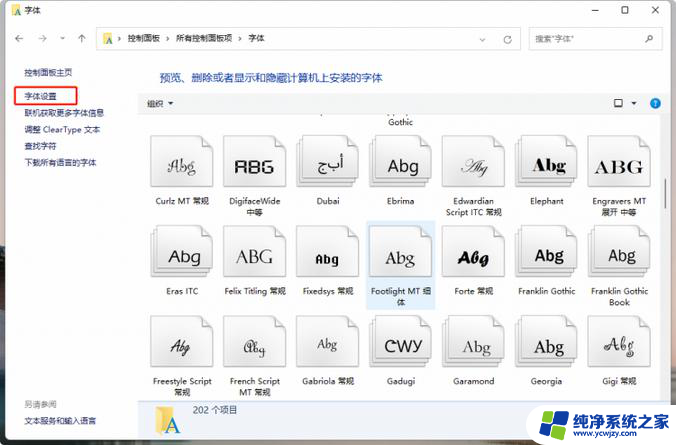Click the fonts folder icon in details pane
This screenshot has height=445, width=676.
[x=168, y=420]
